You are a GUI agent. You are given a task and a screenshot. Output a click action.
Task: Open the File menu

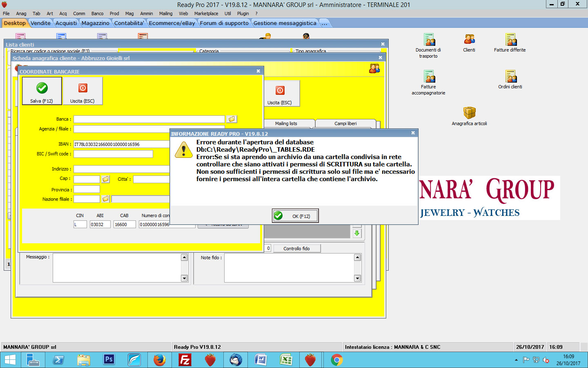click(6, 13)
